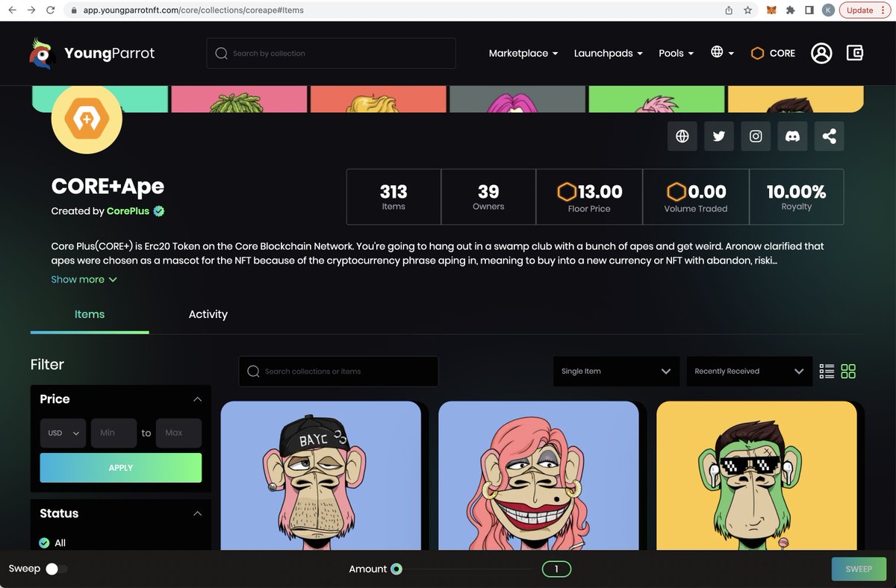Open the MetaMask fox extension

tap(772, 10)
